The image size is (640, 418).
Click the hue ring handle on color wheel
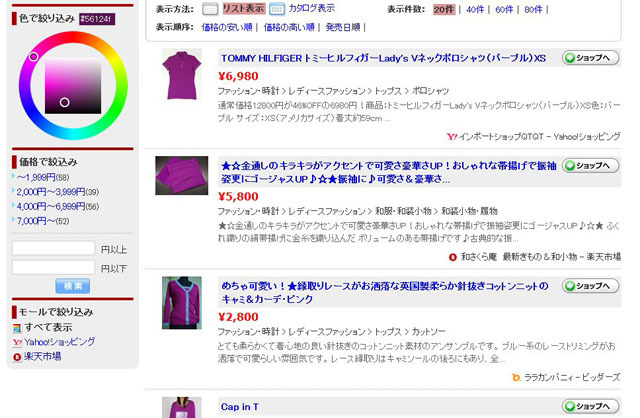pos(34,57)
